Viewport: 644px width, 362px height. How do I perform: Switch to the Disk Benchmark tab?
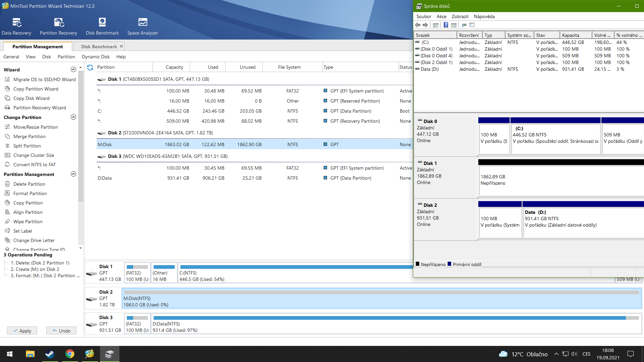(99, 47)
